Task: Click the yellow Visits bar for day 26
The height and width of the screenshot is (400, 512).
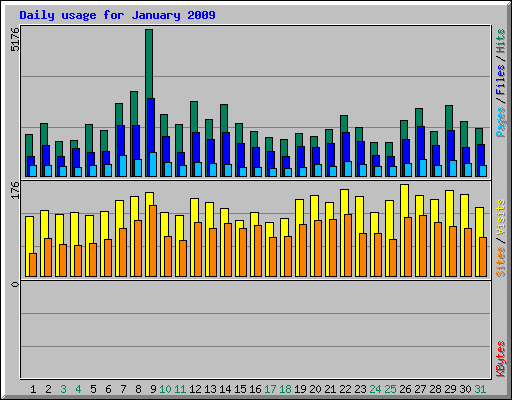Action: pyautogui.click(x=404, y=201)
